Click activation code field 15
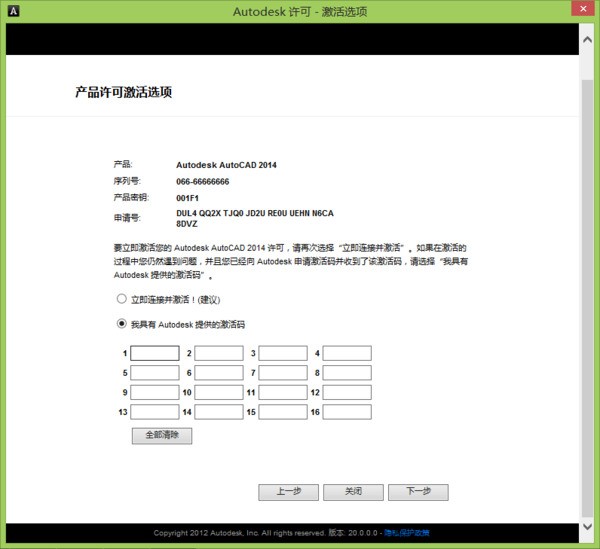 point(283,412)
